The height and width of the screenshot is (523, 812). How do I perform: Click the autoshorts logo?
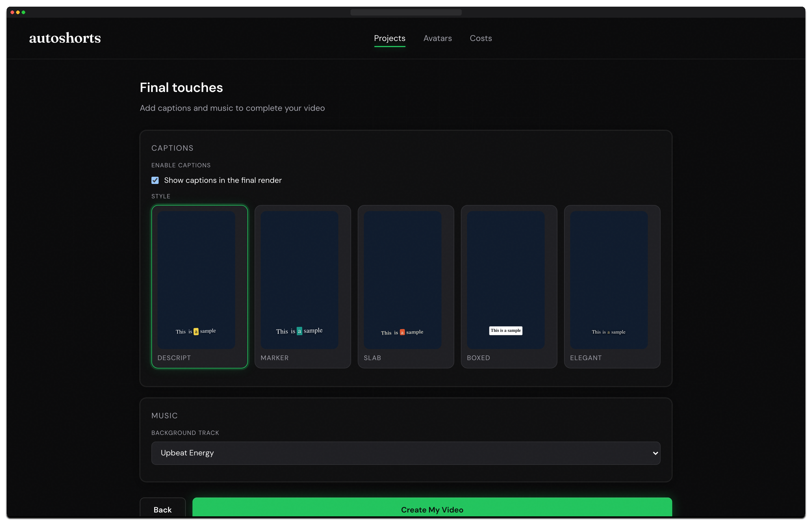(x=65, y=38)
